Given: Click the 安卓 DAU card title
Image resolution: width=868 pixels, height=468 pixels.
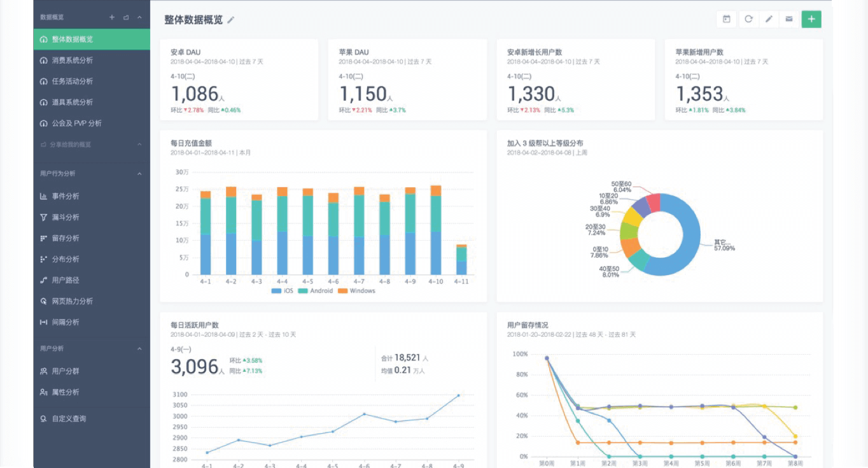Looking at the screenshot, I should pos(186,52).
